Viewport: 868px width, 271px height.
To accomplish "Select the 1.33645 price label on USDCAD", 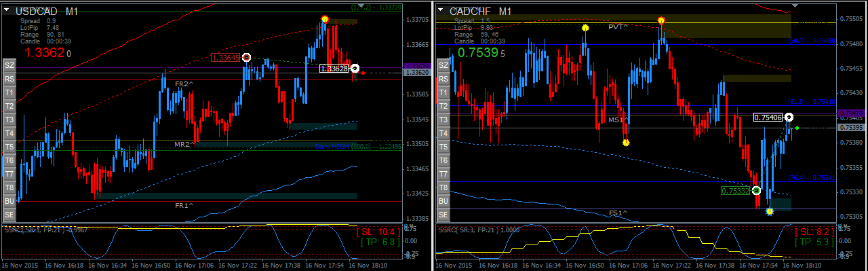I will pyautogui.click(x=226, y=58).
